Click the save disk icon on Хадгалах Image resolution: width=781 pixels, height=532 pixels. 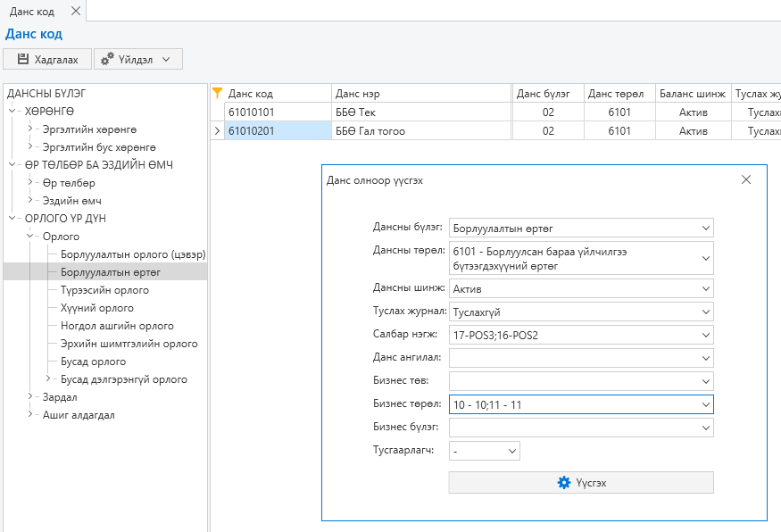coord(23,59)
